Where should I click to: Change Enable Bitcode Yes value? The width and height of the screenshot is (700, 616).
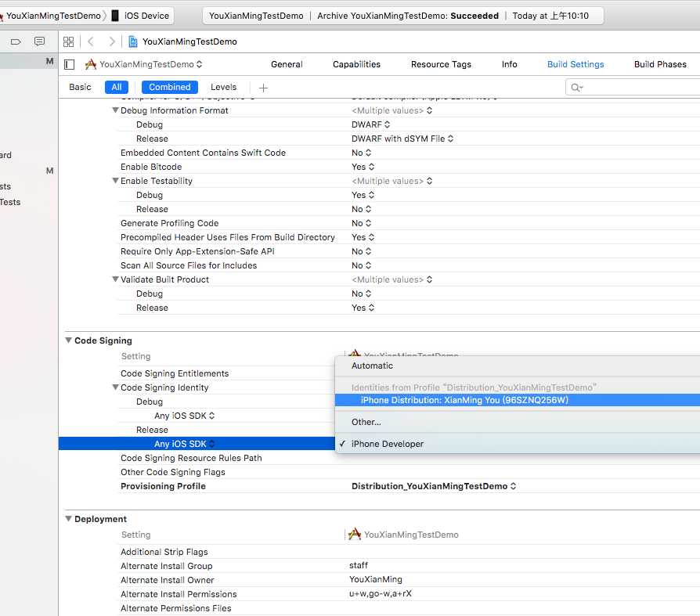[363, 167]
